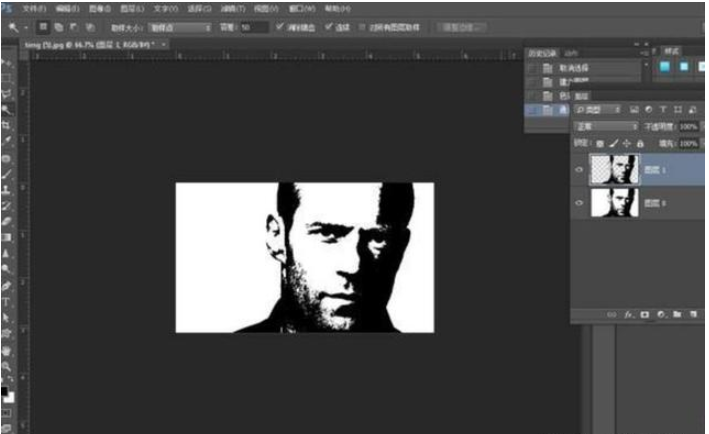The width and height of the screenshot is (709, 434).
Task: Toggle visibility of layer 图层 0
Action: [579, 203]
